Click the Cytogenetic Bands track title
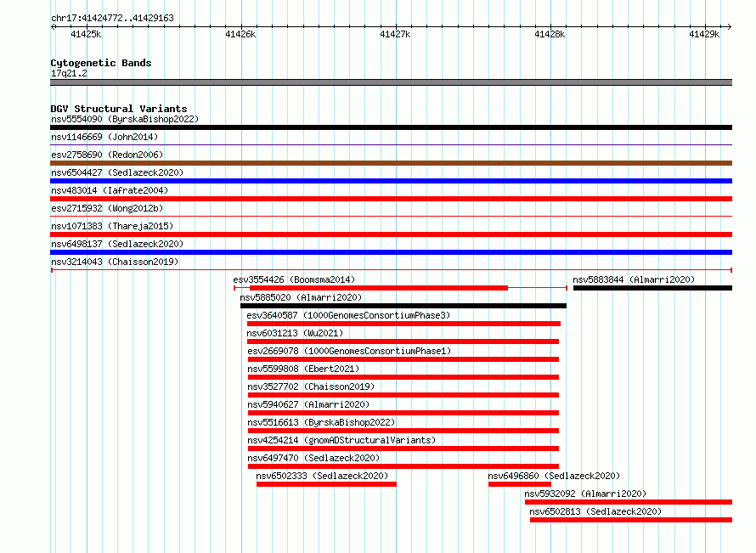The width and height of the screenshot is (756, 553). (101, 63)
